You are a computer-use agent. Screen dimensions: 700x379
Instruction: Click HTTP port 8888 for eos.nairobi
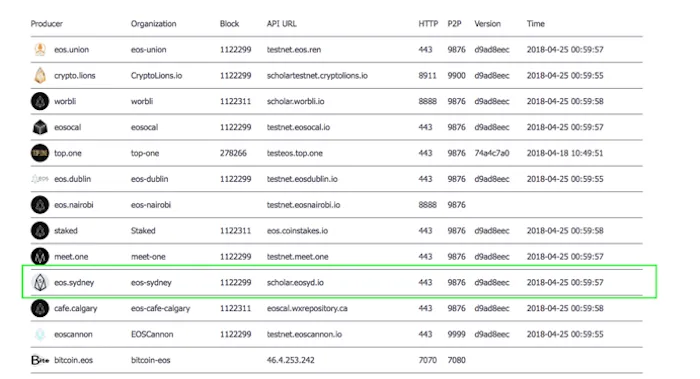pos(427,205)
